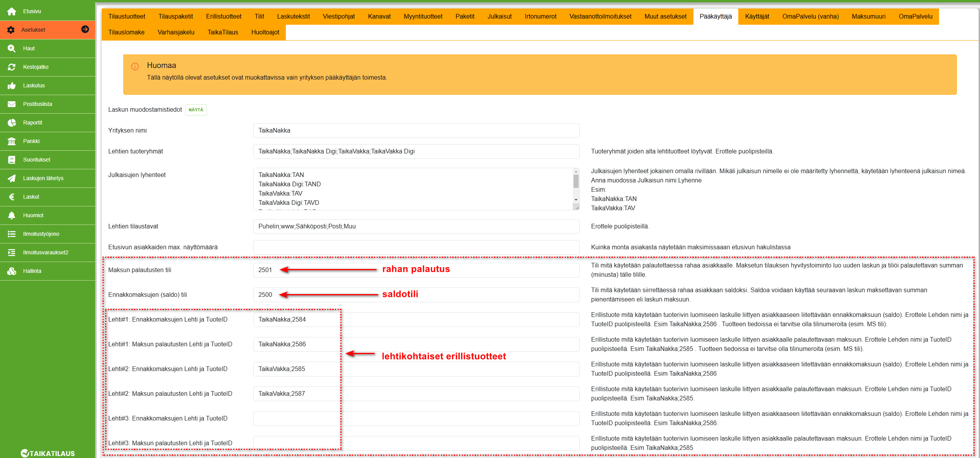980x458 pixels.
Task: Open the Kanavat tab
Action: click(379, 16)
